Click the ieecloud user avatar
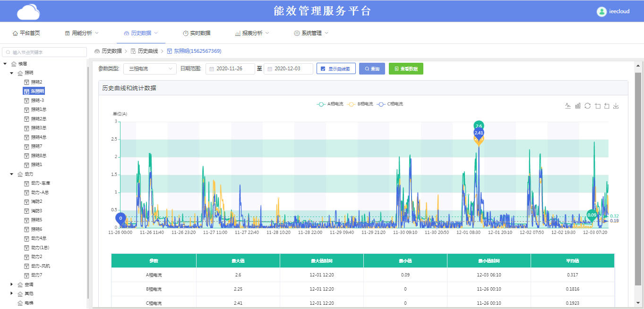This screenshot has width=644, height=309. [601, 12]
